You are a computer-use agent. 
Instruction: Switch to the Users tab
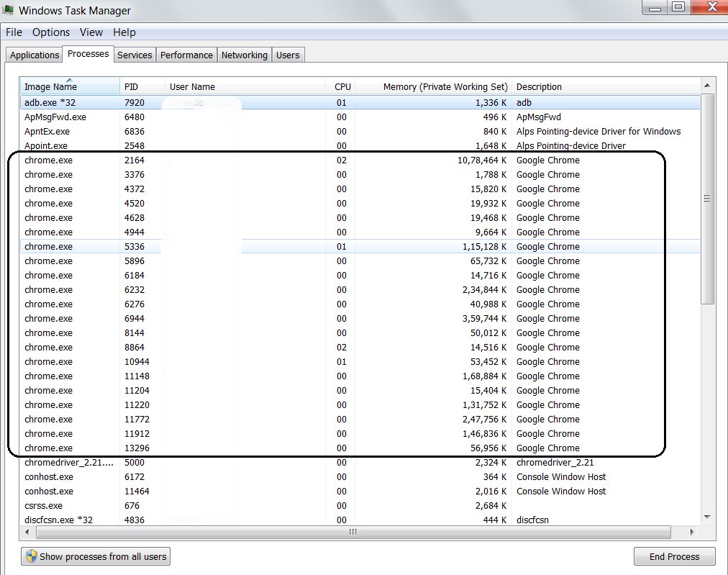(x=288, y=55)
